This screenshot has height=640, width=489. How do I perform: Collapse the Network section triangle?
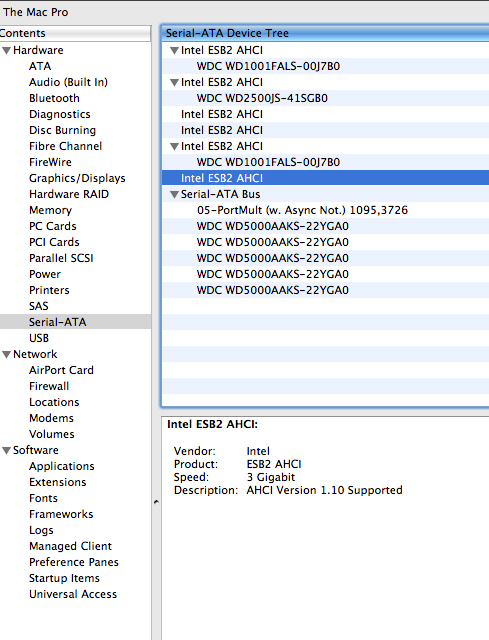click(x=6, y=355)
